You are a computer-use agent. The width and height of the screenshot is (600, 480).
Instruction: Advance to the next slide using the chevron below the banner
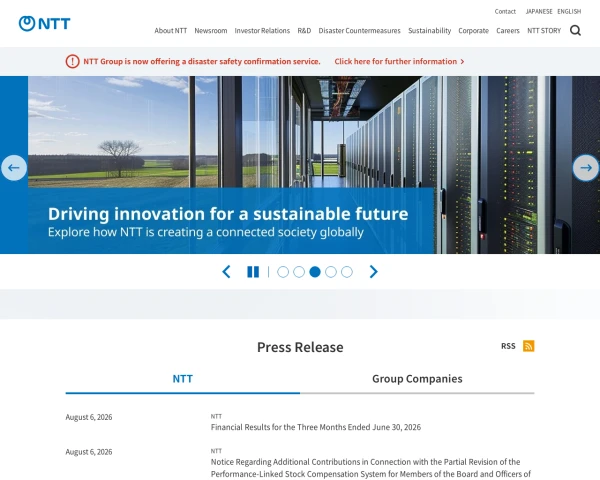(373, 272)
